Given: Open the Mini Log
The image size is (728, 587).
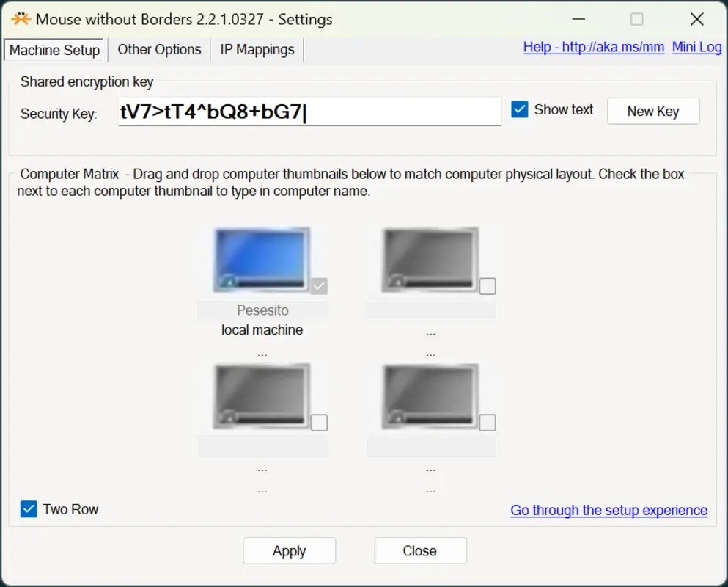Looking at the screenshot, I should click(696, 46).
